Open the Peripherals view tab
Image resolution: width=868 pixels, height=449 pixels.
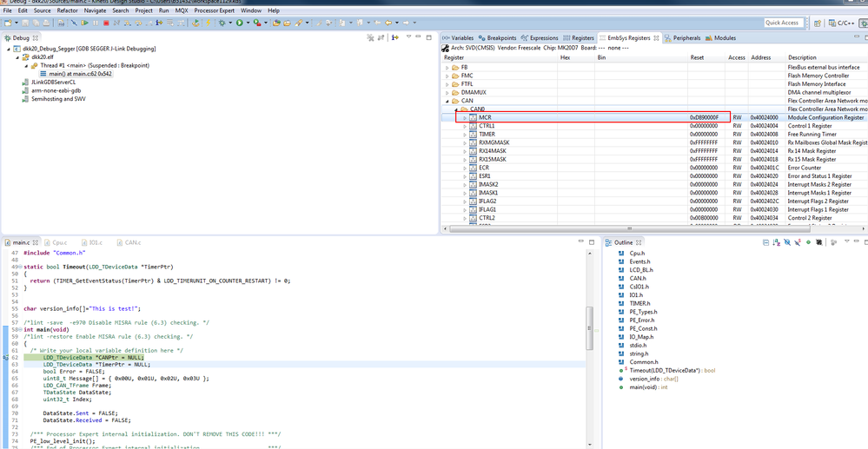coord(686,38)
